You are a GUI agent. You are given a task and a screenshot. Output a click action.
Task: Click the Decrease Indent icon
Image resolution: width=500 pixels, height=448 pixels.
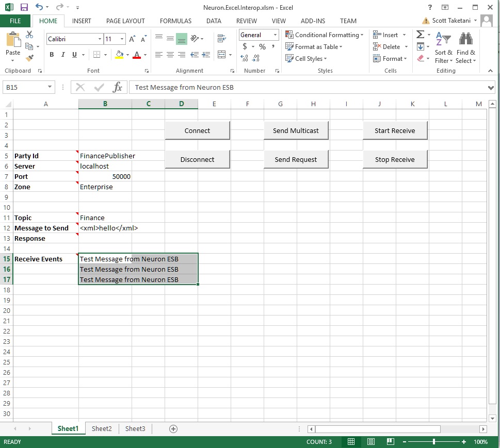click(195, 55)
